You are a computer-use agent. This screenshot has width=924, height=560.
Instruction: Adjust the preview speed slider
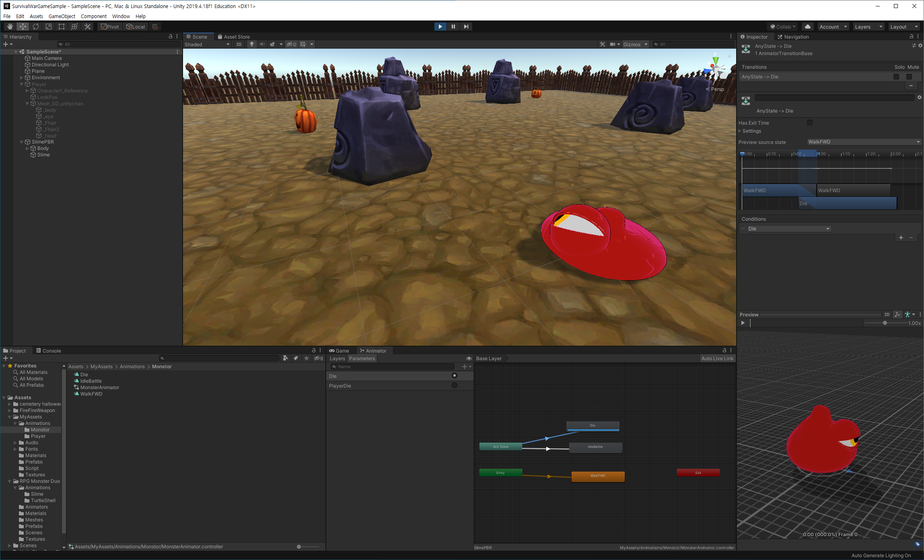point(885,323)
